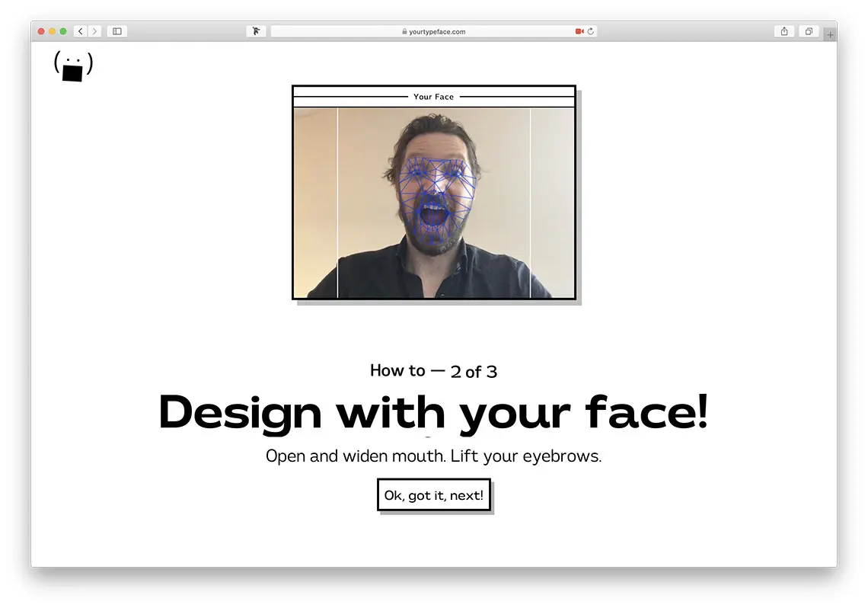Image resolution: width=868 pixels, height=608 pixels.
Task: Click the green full-screen window button
Action: click(63, 31)
